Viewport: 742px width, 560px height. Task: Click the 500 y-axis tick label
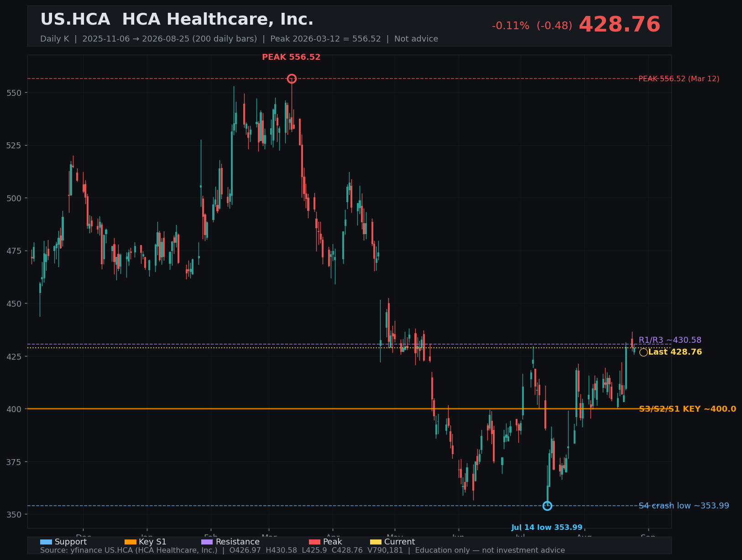pyautogui.click(x=14, y=199)
